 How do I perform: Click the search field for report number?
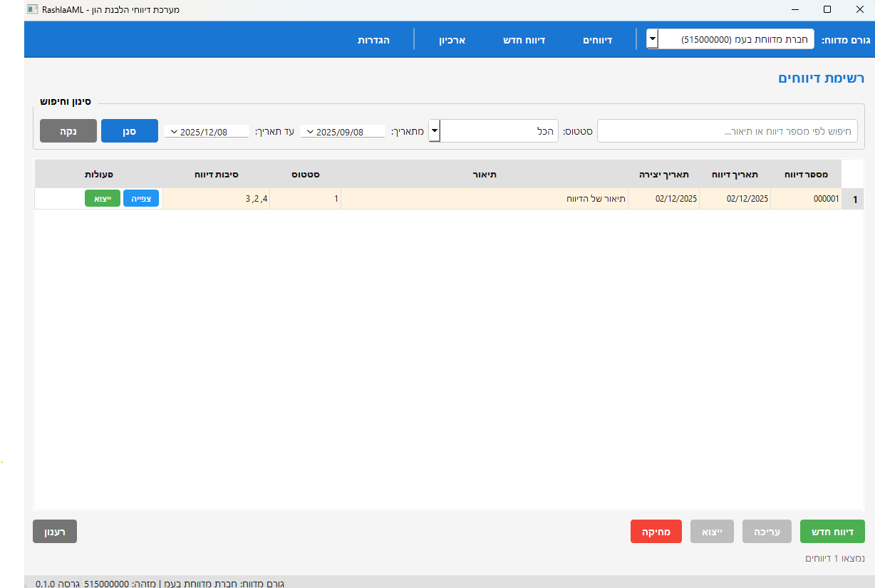(727, 131)
